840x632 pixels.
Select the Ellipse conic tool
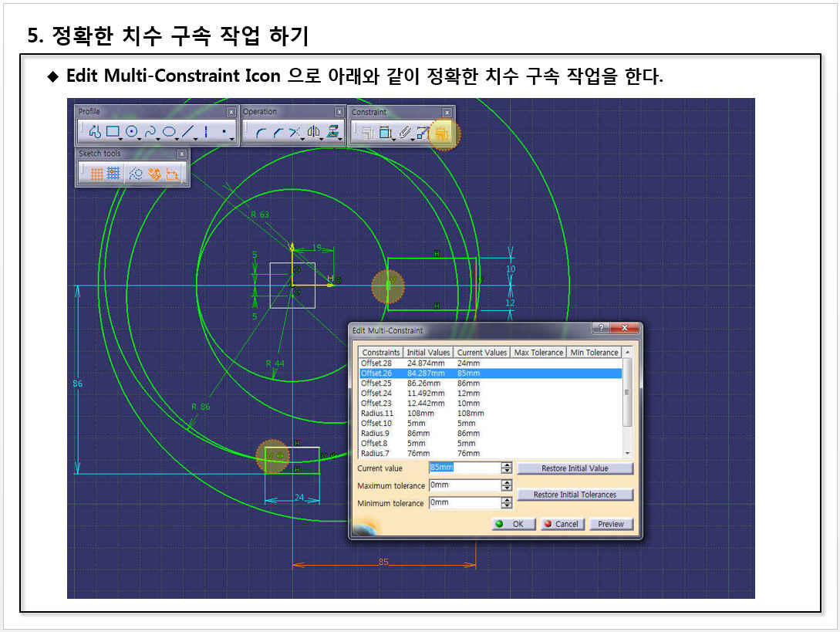pos(169,132)
